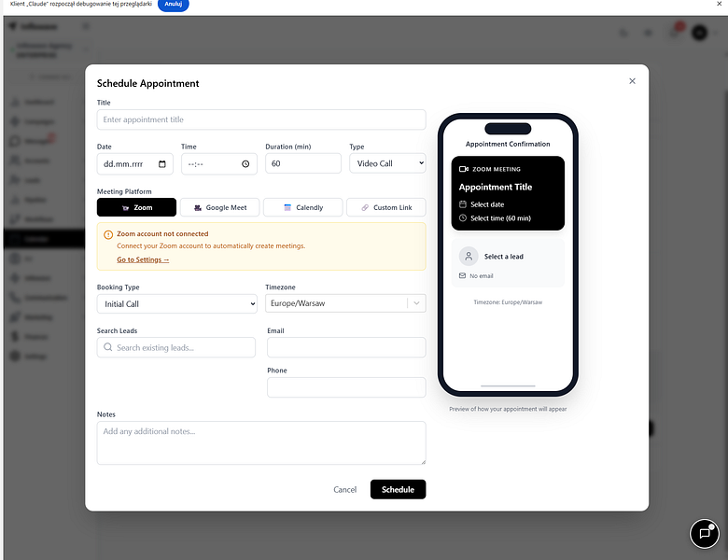Click the Zoom logo icon

point(125,207)
